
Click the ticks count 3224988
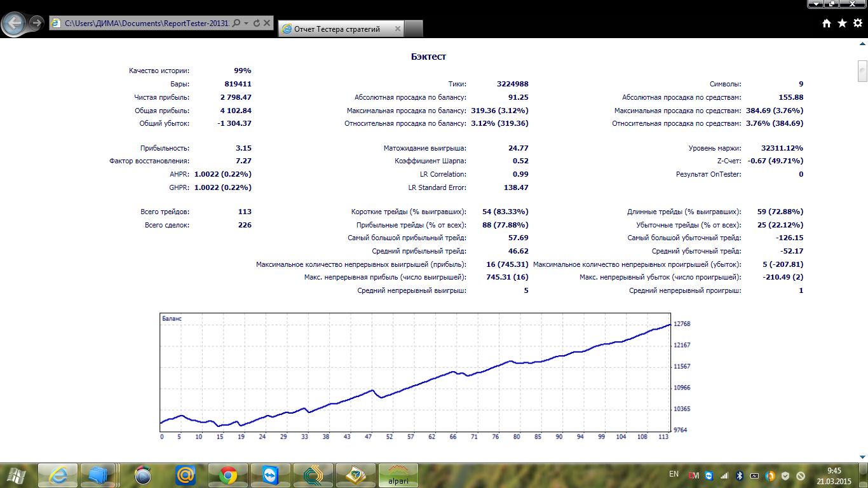pos(512,84)
